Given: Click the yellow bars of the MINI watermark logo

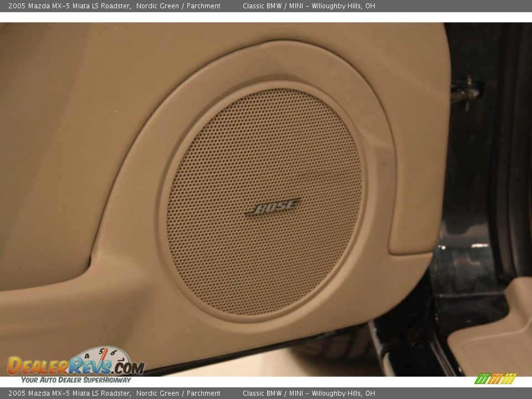Looking at the screenshot, I should [509, 378].
